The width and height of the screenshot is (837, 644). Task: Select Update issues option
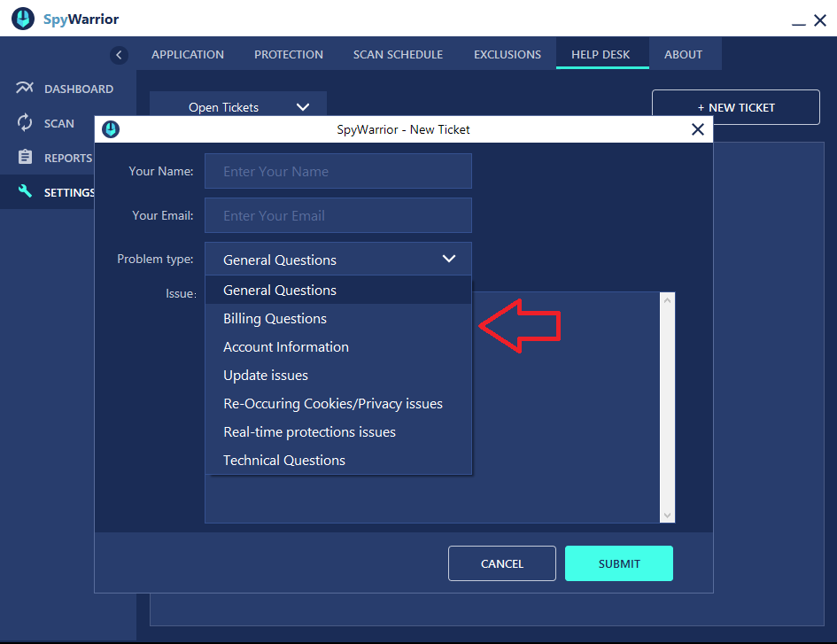pos(338,375)
